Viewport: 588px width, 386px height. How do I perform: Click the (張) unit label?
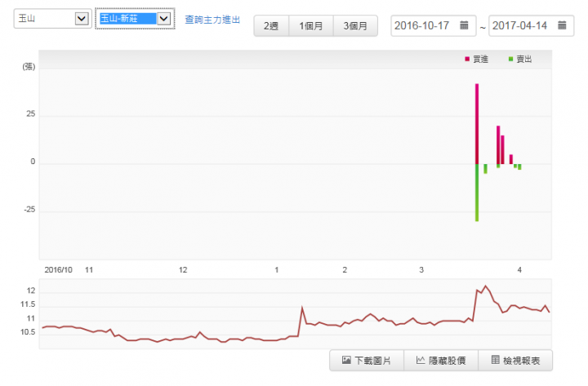click(29, 67)
